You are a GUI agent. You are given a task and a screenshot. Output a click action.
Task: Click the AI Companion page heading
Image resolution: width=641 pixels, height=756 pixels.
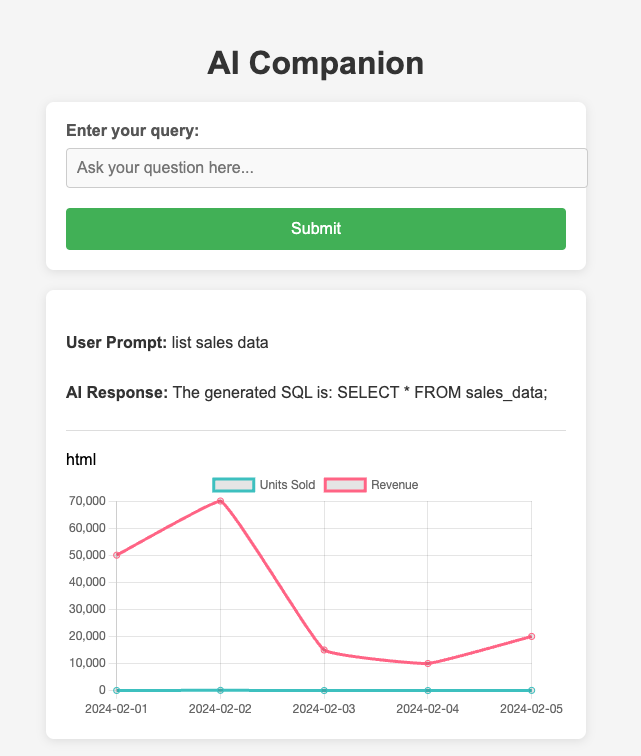(316, 63)
